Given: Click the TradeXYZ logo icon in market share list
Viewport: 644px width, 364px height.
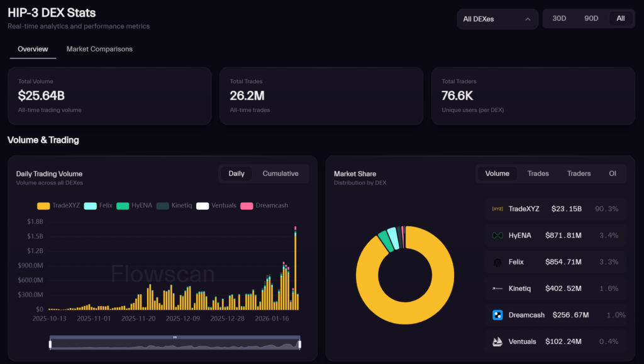Looking at the screenshot, I should click(497, 208).
